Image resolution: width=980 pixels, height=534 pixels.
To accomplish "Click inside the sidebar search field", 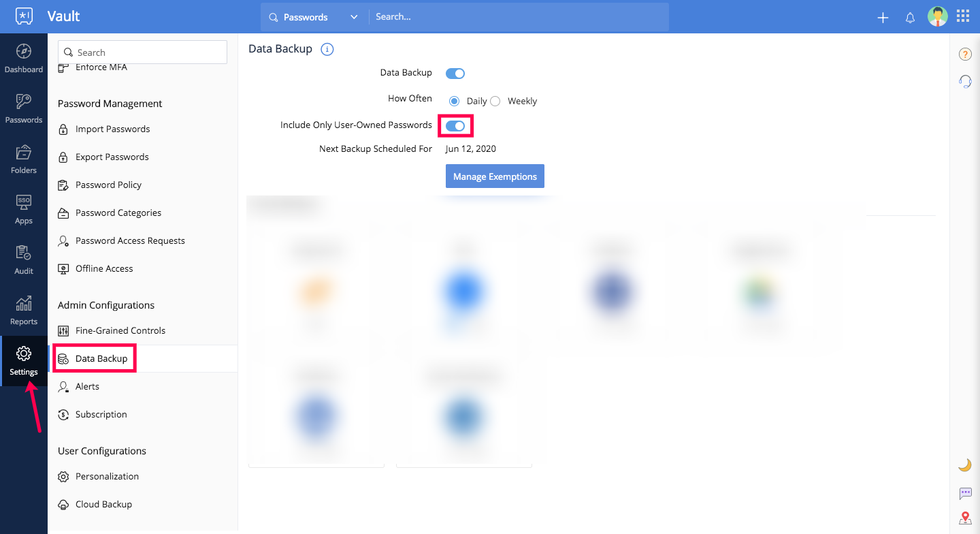I will (x=142, y=52).
